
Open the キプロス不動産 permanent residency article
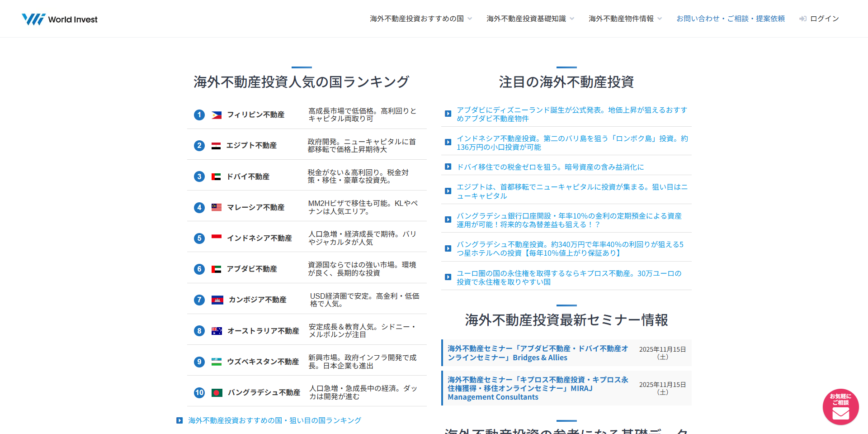coord(569,277)
